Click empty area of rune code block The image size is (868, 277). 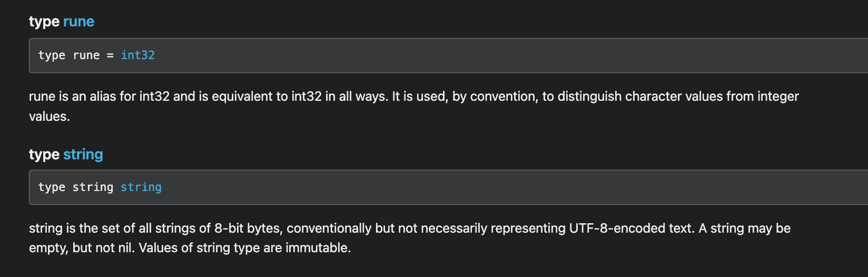pos(474,55)
